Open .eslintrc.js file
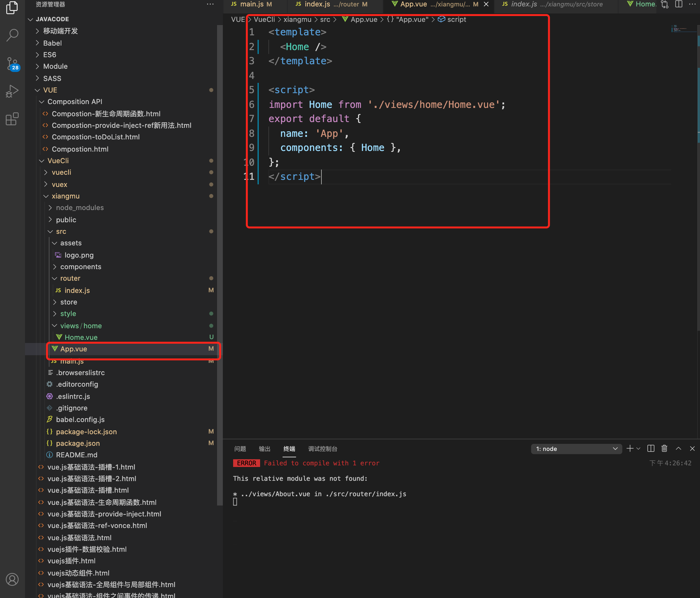The height and width of the screenshot is (598, 700). click(x=73, y=396)
